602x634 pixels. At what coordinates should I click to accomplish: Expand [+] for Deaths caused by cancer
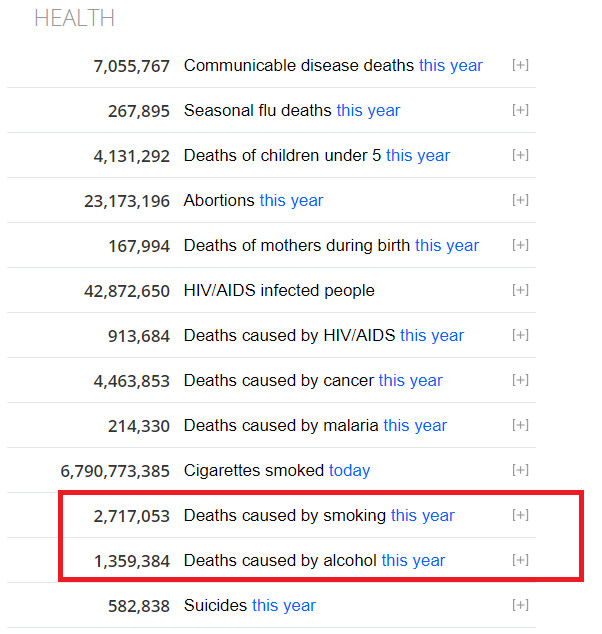pos(520,380)
